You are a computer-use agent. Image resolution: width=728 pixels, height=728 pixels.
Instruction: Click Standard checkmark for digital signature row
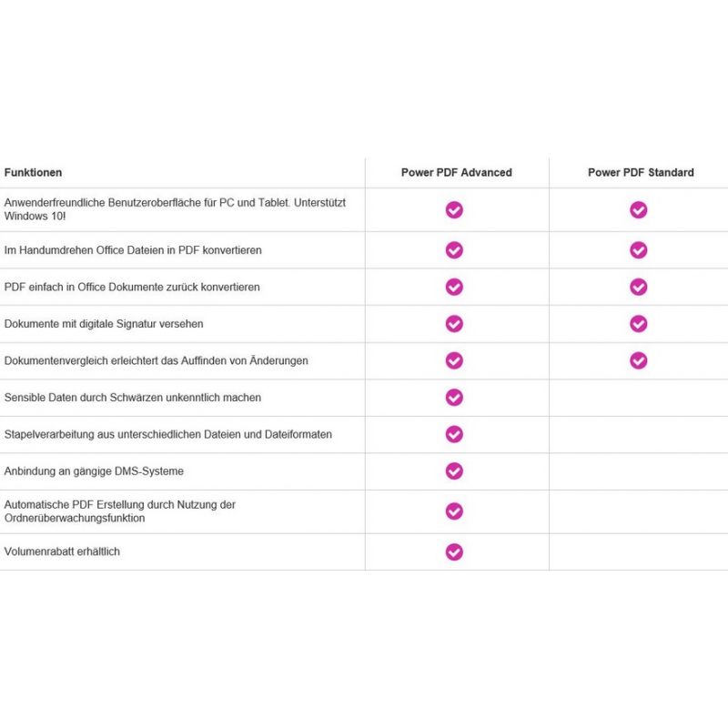[639, 324]
